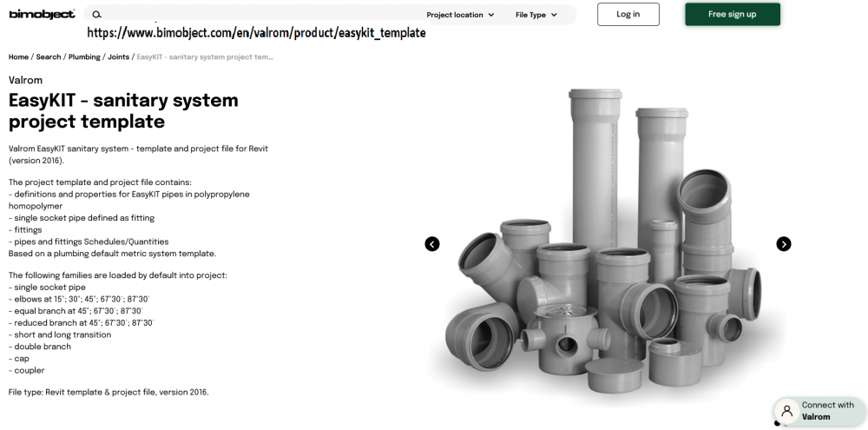Viewport: 868px width, 430px height.
Task: Navigate to the Plumbing breadcrumb category
Action: [84, 57]
